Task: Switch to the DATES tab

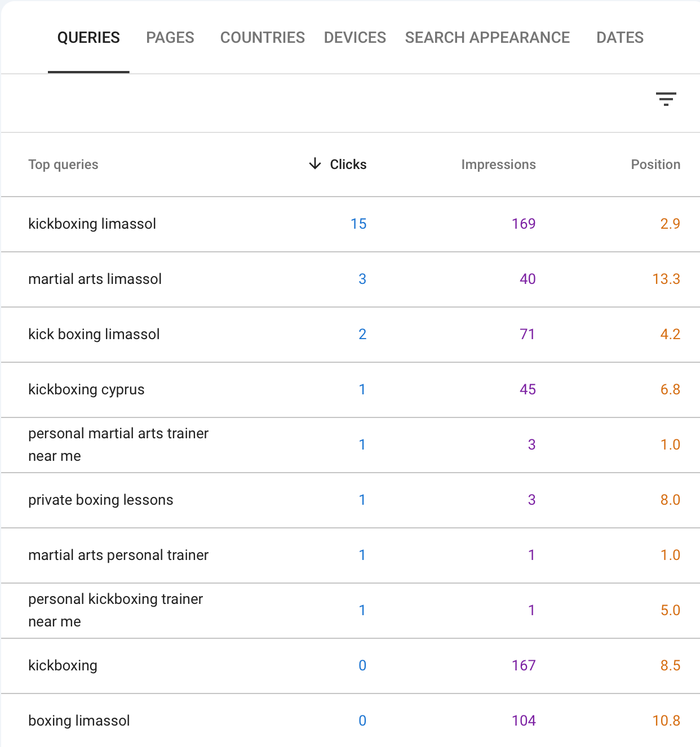Action: click(x=620, y=38)
